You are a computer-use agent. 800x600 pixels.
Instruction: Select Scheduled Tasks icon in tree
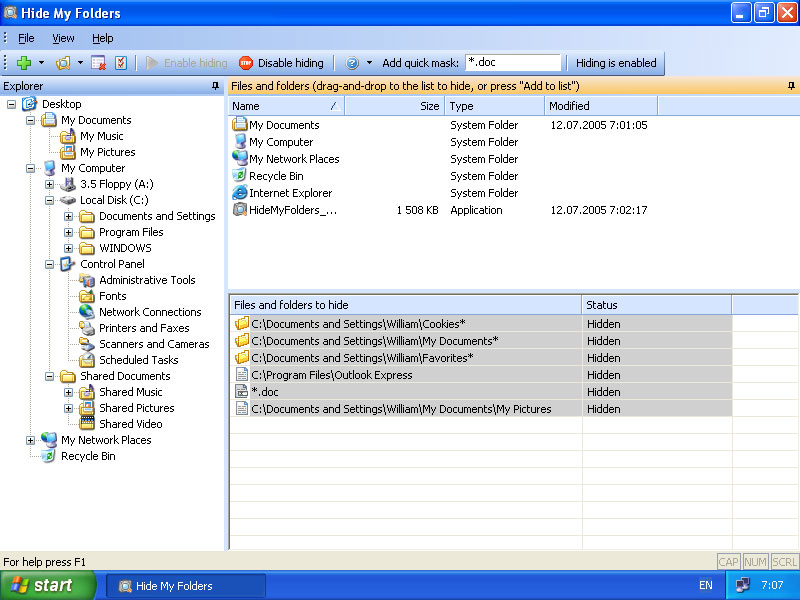pyautogui.click(x=87, y=360)
